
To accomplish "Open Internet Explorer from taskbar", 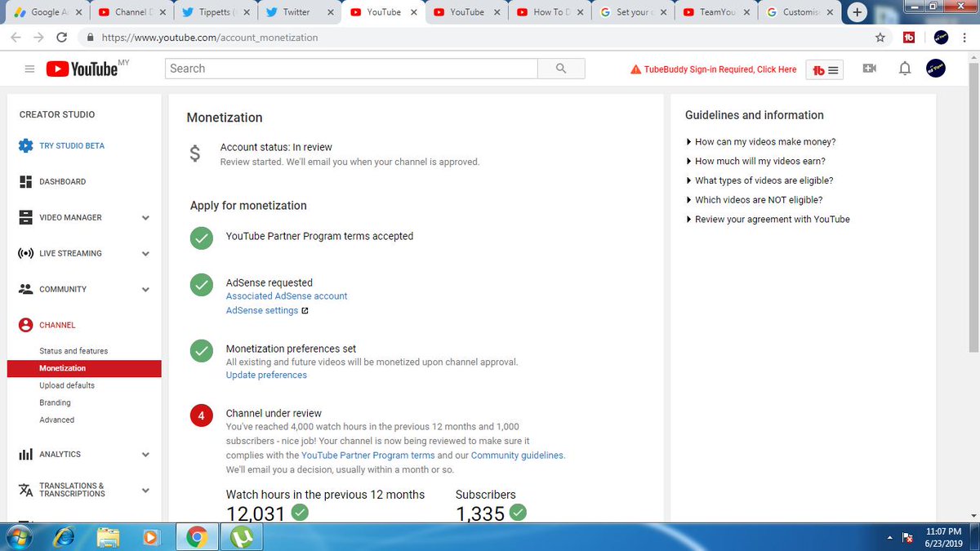I will [x=63, y=536].
